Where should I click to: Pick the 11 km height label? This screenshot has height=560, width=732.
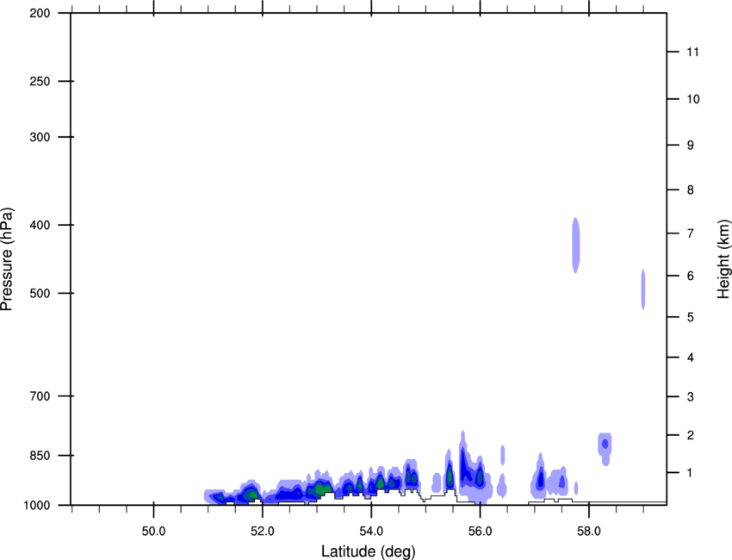(692, 52)
